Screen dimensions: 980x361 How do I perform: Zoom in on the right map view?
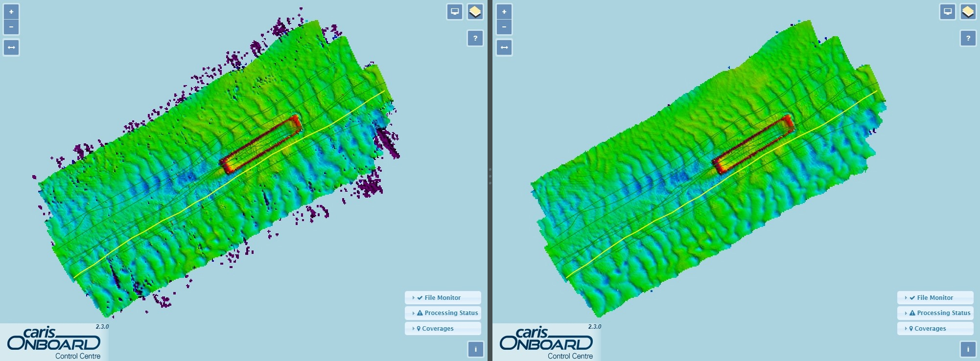[x=504, y=12]
